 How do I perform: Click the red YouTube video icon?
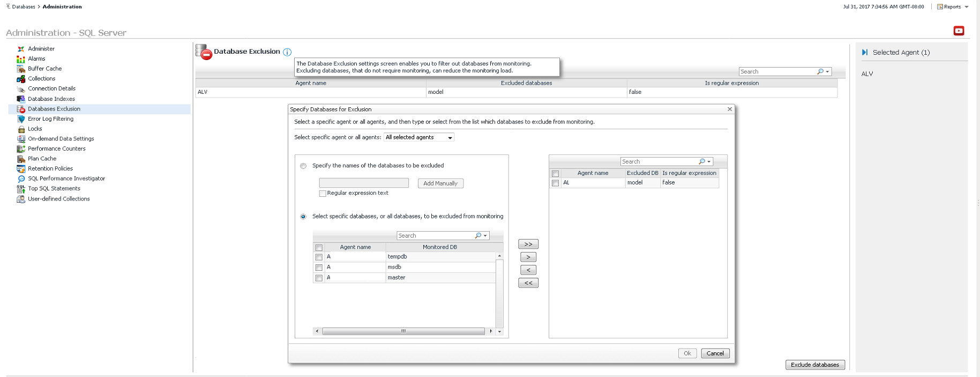pyautogui.click(x=959, y=31)
